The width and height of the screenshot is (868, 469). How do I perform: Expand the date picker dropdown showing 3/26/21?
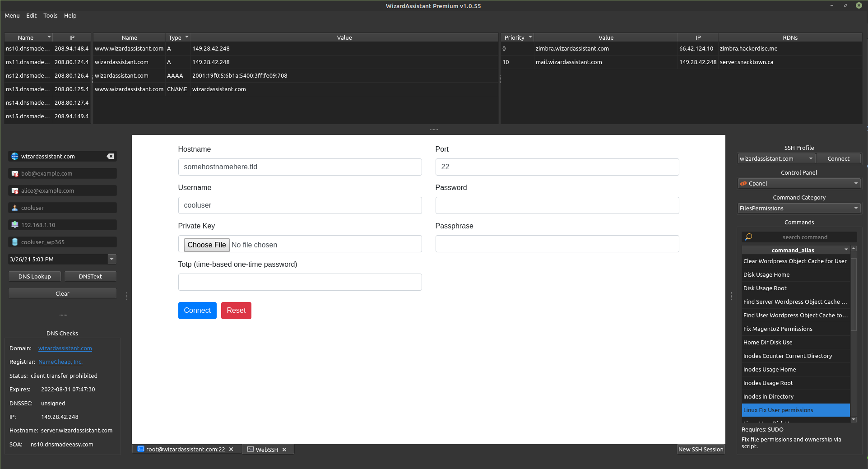pyautogui.click(x=111, y=259)
